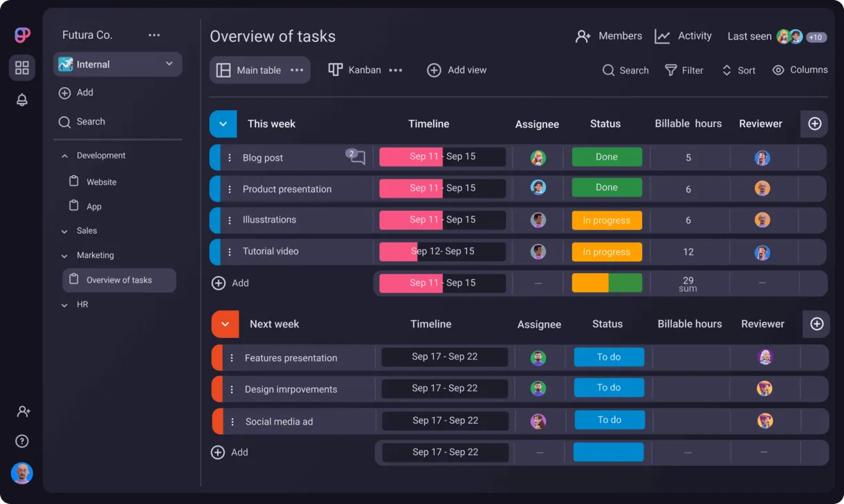Collapse the This week group chevron
Image resolution: width=844 pixels, height=504 pixels.
click(x=223, y=124)
